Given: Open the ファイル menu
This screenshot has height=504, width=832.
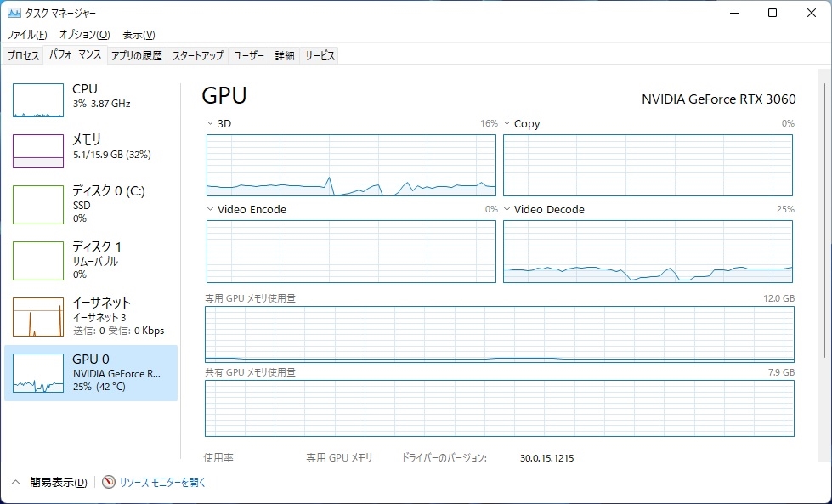Looking at the screenshot, I should point(26,35).
